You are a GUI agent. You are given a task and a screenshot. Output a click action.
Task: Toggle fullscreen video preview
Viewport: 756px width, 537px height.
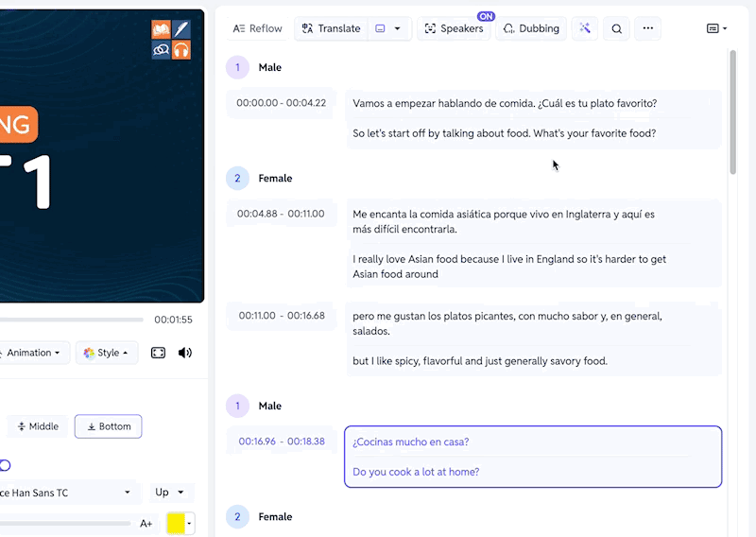click(x=158, y=353)
